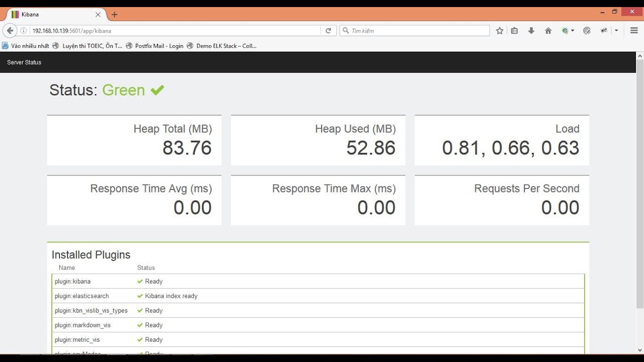The width and height of the screenshot is (644, 362).
Task: Close the Kibana tab
Action: [x=98, y=15]
